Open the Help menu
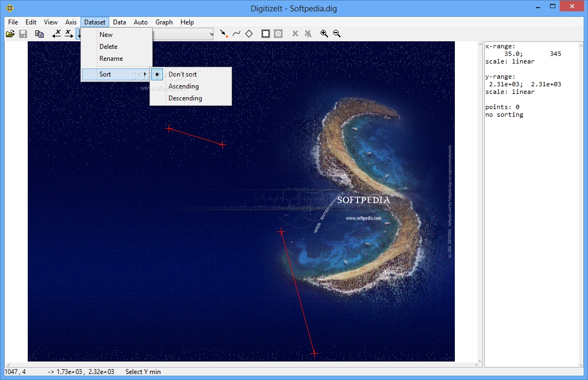Screen dimensions: 588x380 (187, 22)
